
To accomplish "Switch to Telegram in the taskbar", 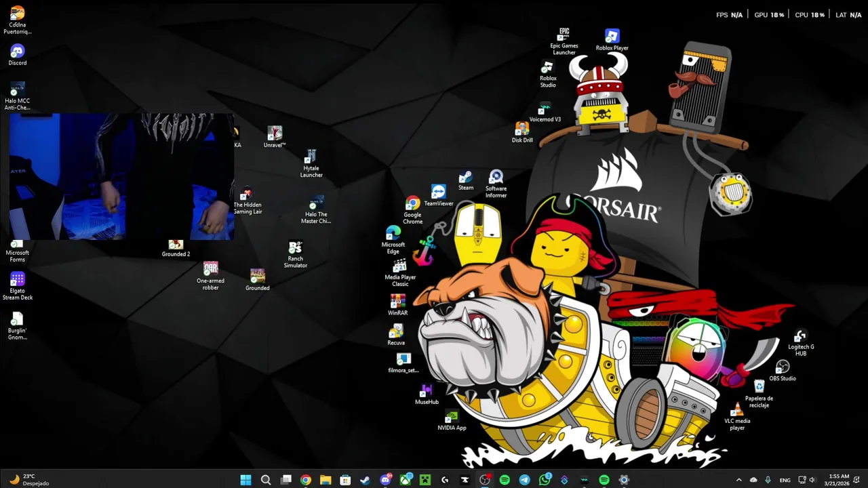I will [x=525, y=480].
